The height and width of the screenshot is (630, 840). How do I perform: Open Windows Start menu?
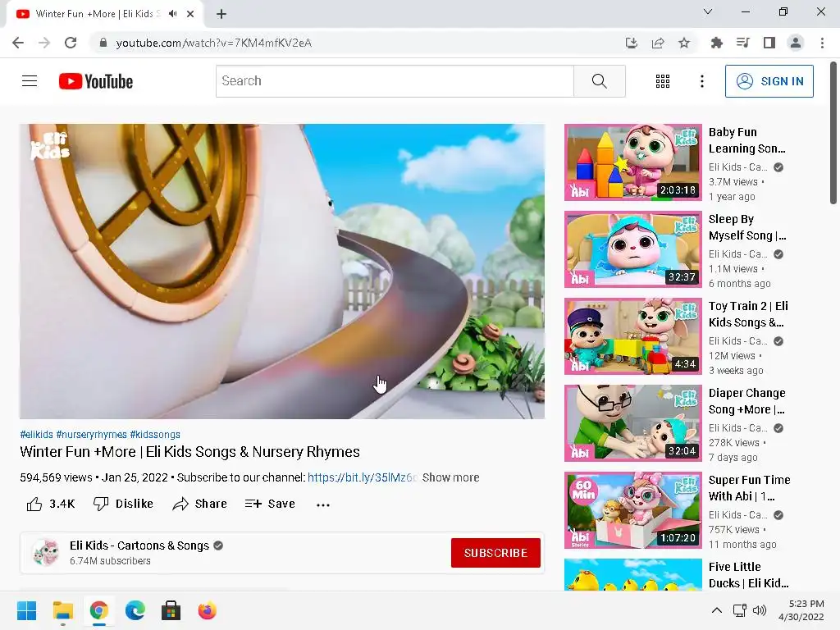point(27,610)
